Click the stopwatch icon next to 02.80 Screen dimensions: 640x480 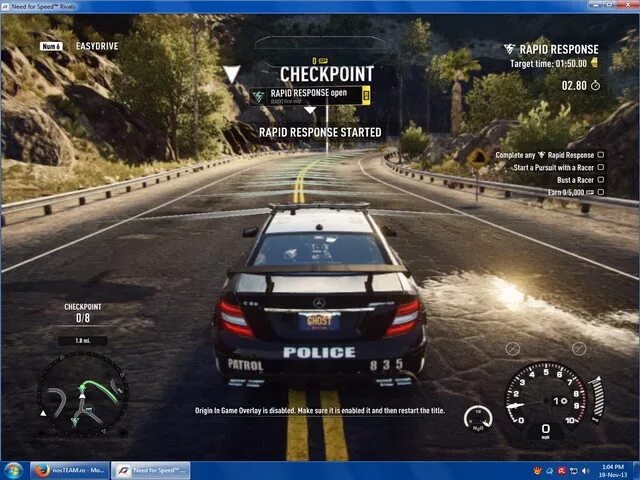coord(596,86)
